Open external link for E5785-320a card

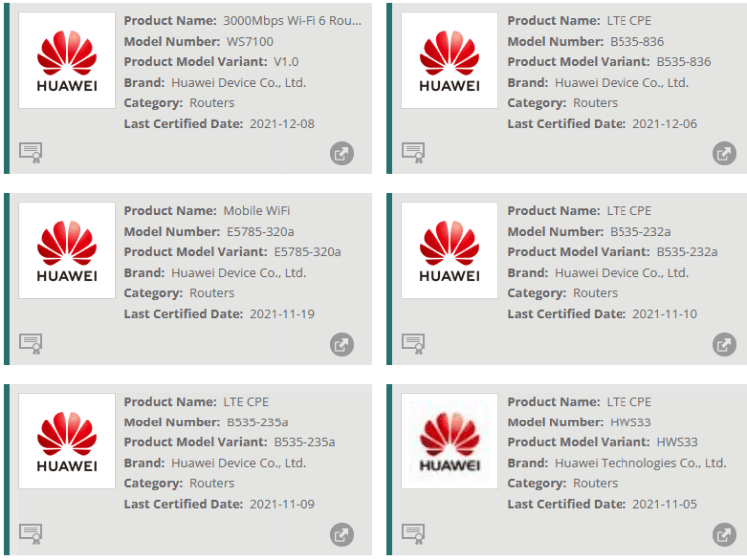tap(342, 345)
